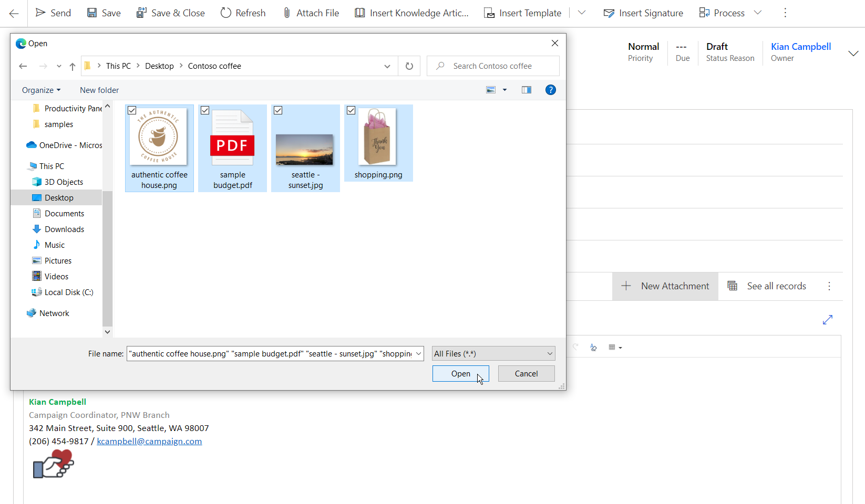Open the All Files type dropdown

coord(493,354)
